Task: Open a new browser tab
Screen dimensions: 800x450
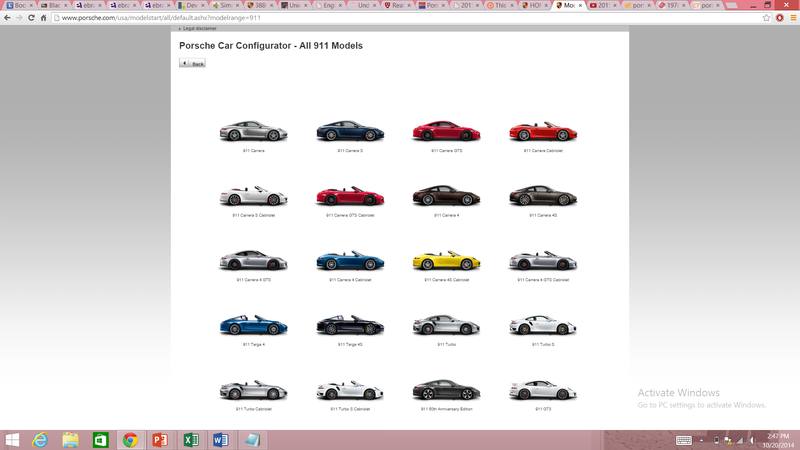Action: click(x=732, y=5)
